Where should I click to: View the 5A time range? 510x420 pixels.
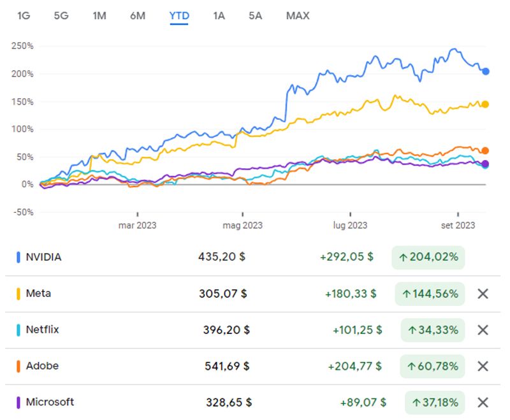(256, 16)
